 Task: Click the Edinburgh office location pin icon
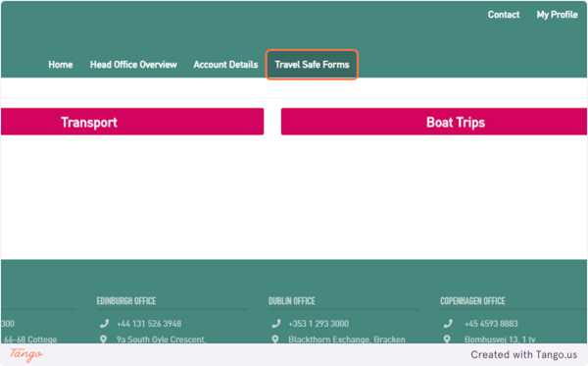104,339
